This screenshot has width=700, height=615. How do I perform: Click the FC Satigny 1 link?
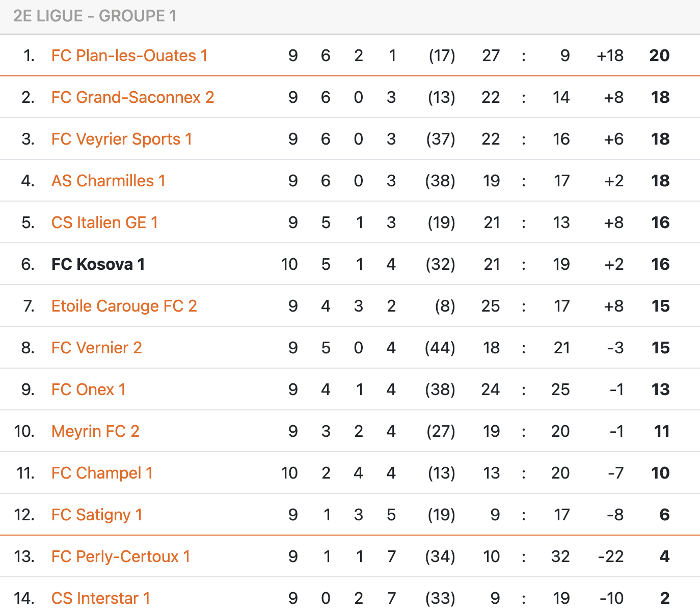(96, 515)
